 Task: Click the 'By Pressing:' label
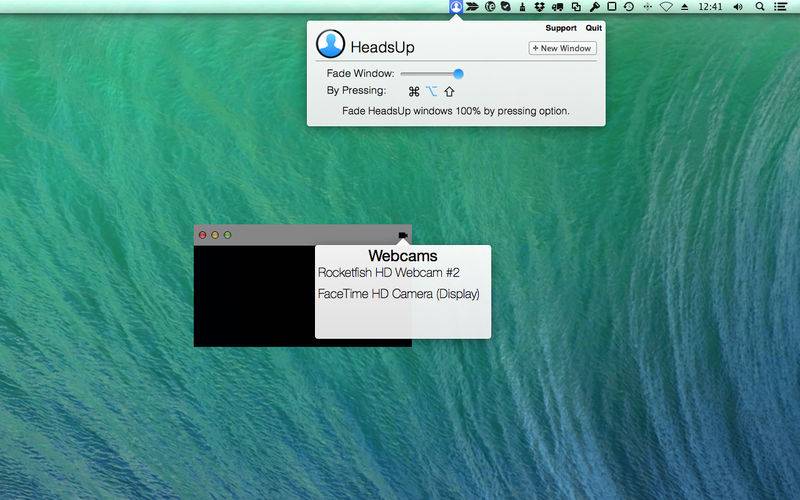pyautogui.click(x=356, y=90)
